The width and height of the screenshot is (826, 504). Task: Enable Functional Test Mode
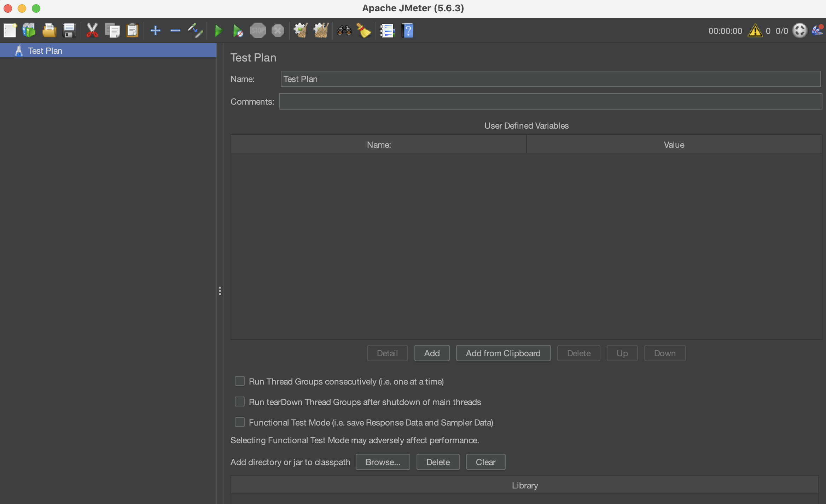(x=240, y=422)
